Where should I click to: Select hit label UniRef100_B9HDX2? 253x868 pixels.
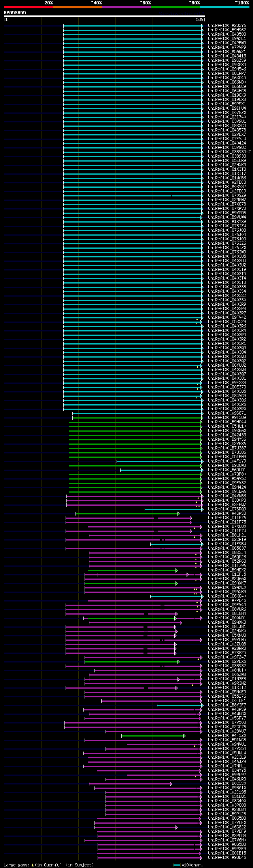pos(227,570)
